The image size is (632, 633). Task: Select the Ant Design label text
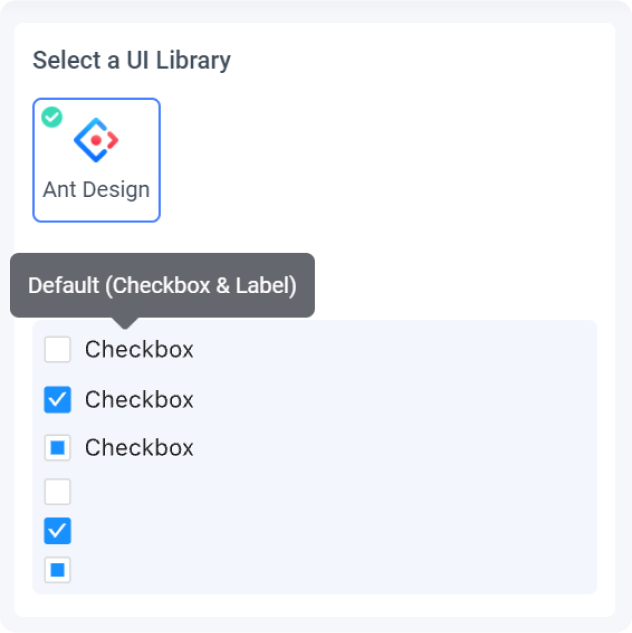tap(96, 189)
